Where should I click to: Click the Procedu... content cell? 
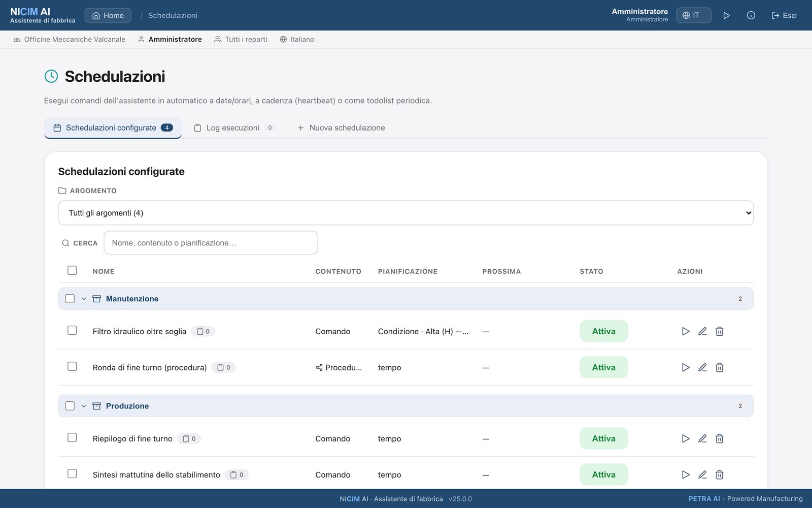[x=339, y=367]
